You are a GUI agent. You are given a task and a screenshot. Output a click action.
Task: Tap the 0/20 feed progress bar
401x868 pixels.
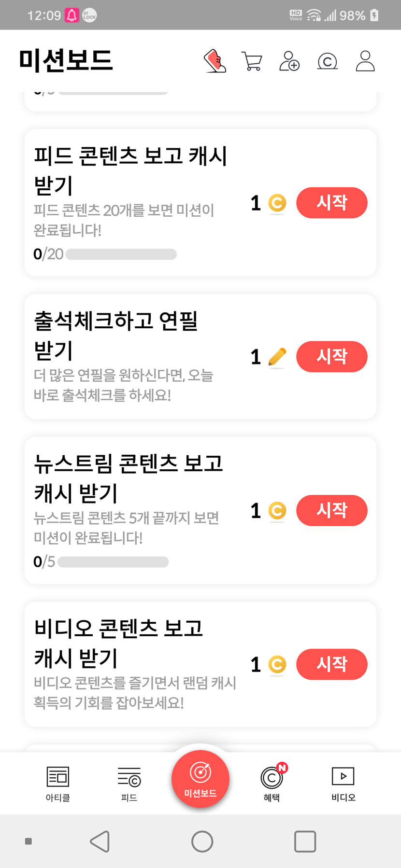121,254
